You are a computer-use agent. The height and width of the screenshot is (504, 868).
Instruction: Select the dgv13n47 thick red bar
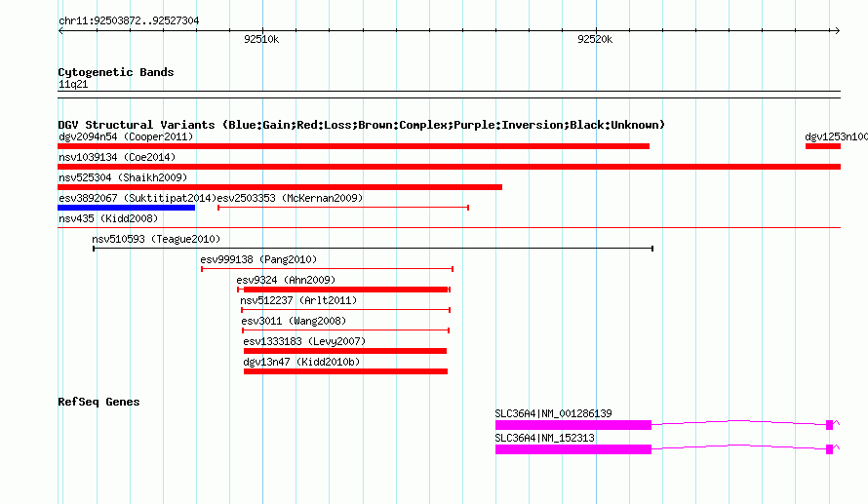[345, 371]
